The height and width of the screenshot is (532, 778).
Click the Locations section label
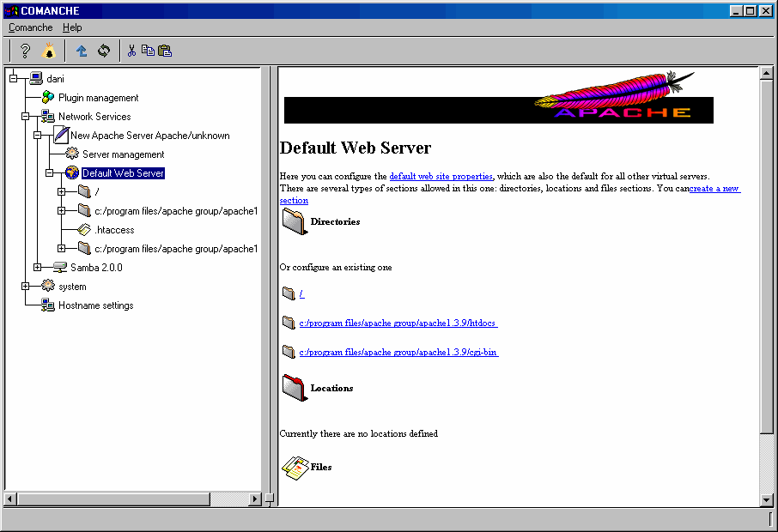point(331,388)
